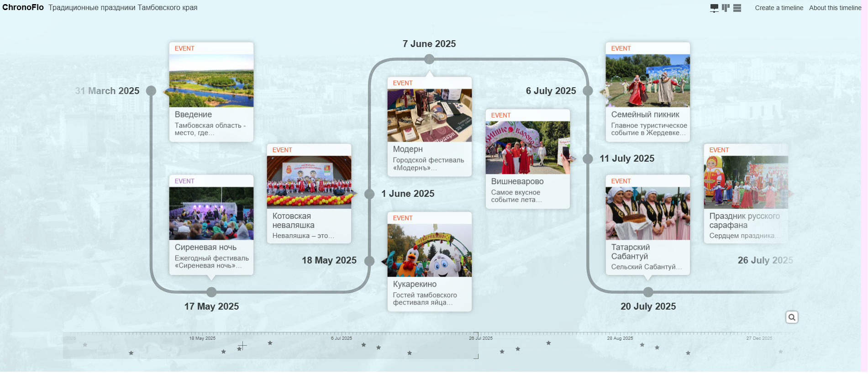
Task: Open the Татарский Сабантуй event card
Action: point(647,252)
